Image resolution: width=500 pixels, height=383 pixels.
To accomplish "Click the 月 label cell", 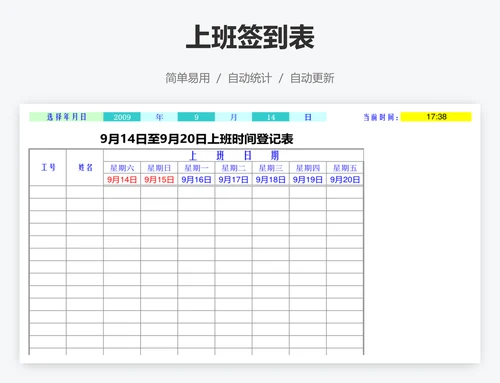I will (233, 117).
